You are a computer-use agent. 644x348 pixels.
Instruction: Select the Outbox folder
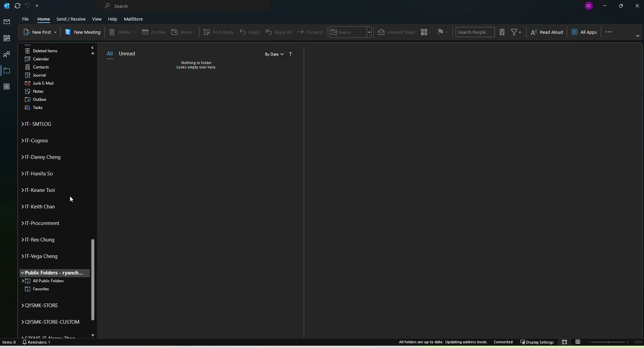pyautogui.click(x=39, y=99)
